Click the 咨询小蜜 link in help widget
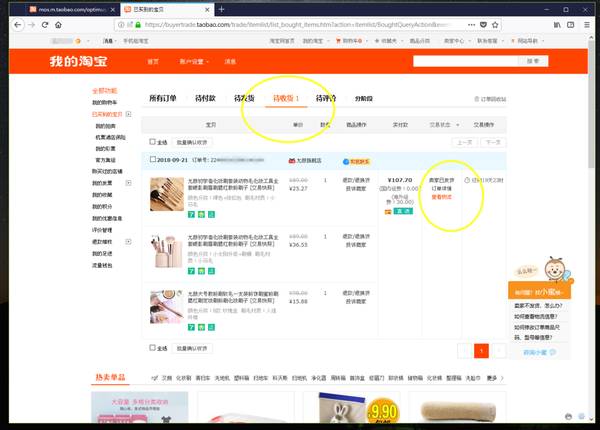 click(535, 352)
